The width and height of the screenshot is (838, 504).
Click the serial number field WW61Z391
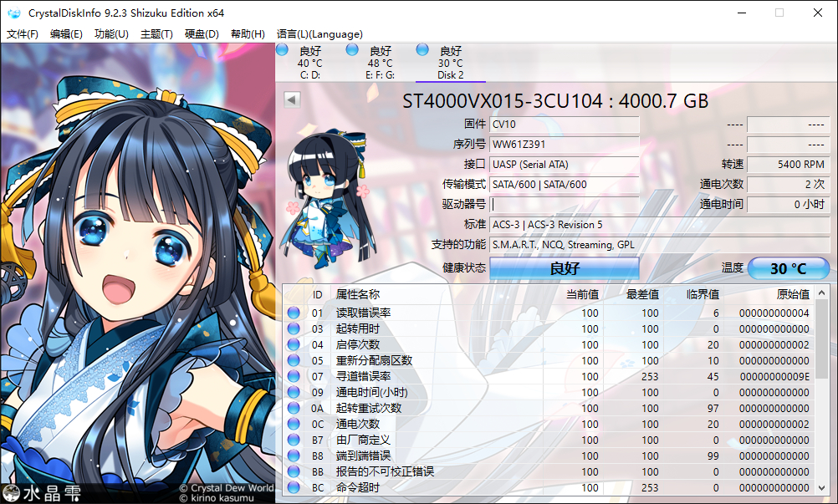point(565,144)
